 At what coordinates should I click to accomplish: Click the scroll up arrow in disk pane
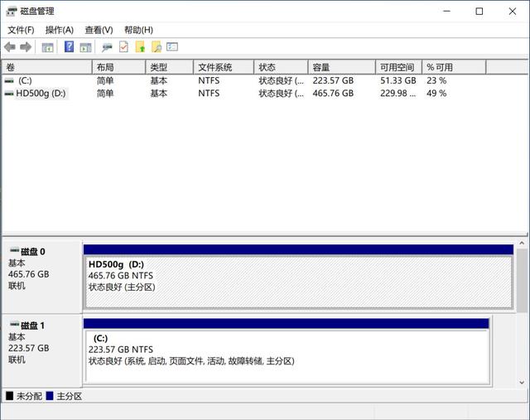(522, 244)
